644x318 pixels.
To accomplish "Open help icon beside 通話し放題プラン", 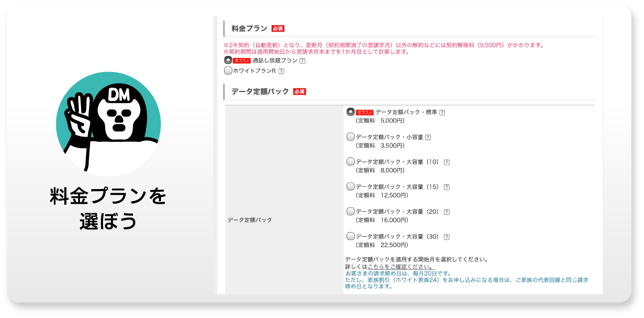I will (302, 61).
